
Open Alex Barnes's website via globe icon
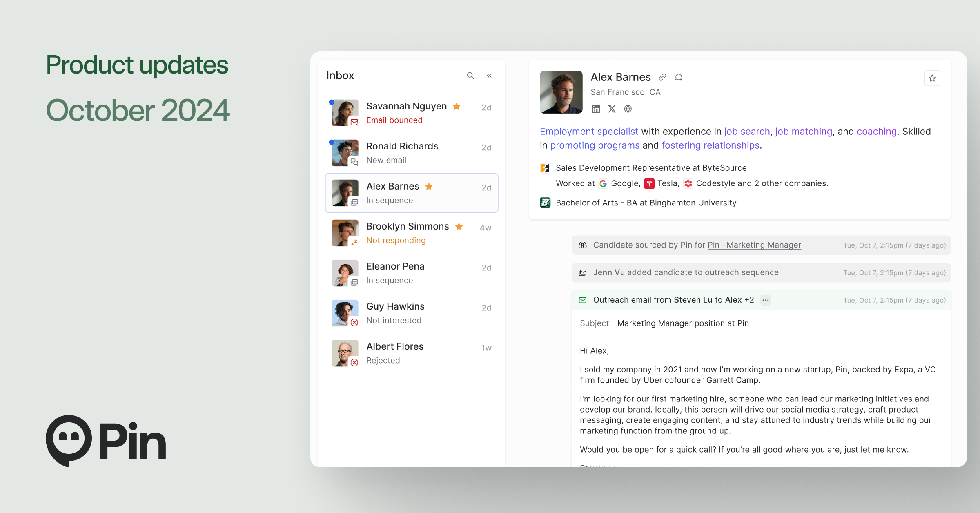point(628,109)
